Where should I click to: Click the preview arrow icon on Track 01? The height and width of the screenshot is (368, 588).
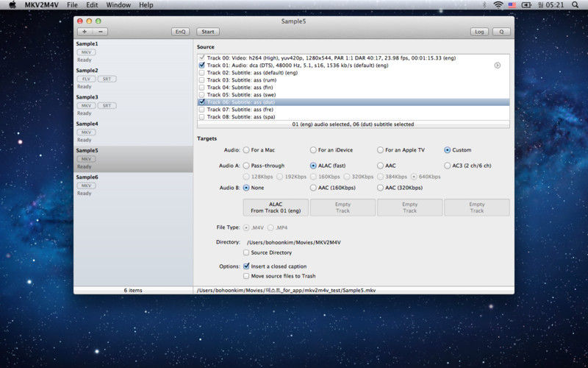tap(498, 66)
